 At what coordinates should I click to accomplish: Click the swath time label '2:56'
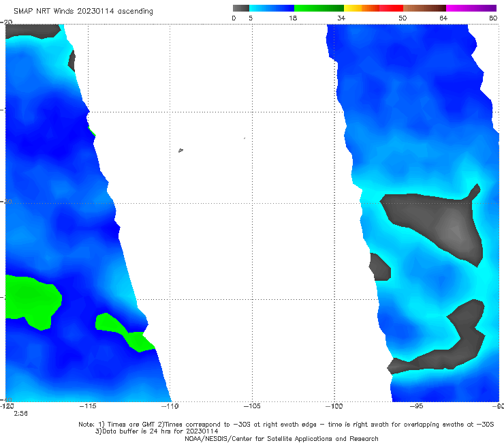point(20,414)
